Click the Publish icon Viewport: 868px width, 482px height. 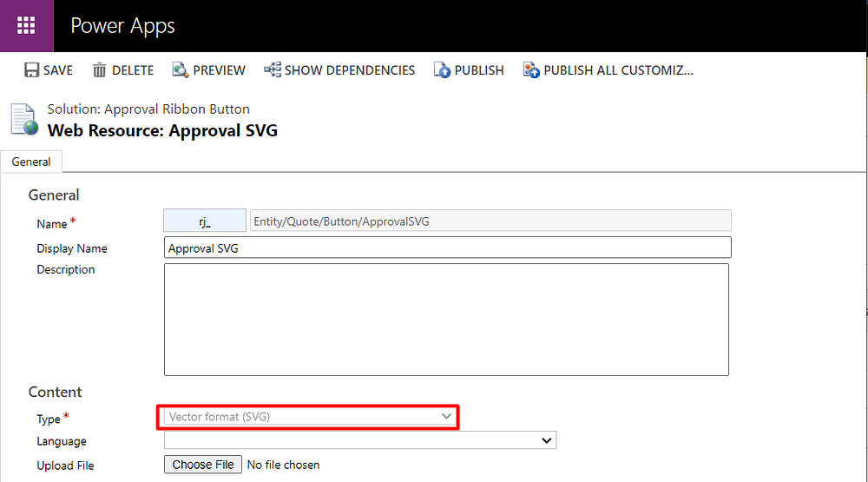[442, 69]
